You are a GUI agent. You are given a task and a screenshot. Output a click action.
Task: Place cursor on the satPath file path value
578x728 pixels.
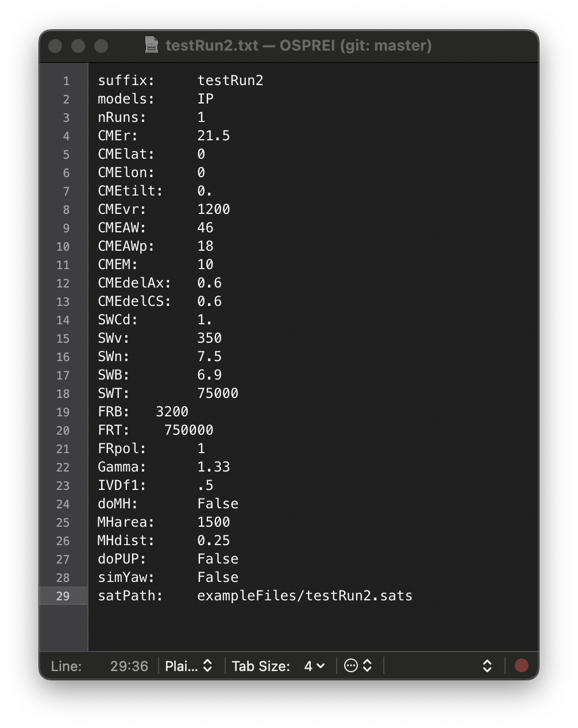tap(305, 596)
